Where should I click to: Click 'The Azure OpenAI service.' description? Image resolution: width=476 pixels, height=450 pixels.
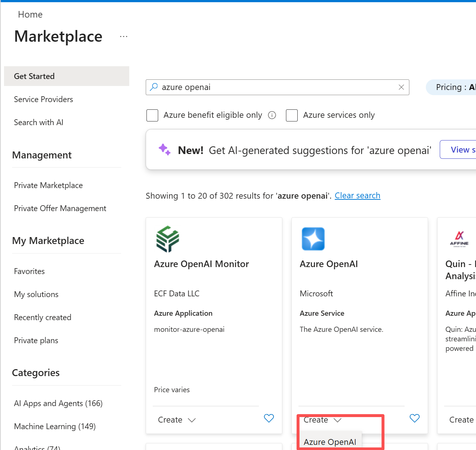(x=342, y=329)
